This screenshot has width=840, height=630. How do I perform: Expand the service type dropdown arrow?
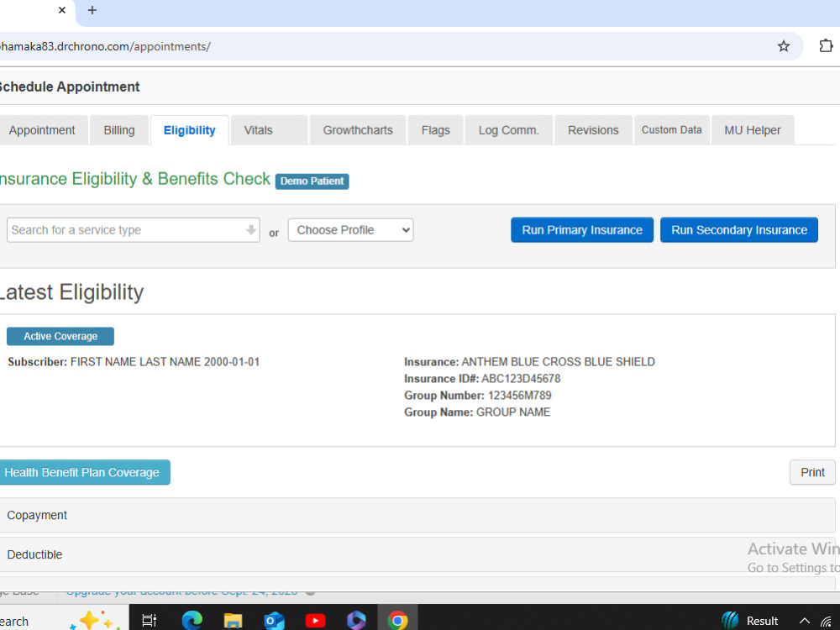point(250,230)
